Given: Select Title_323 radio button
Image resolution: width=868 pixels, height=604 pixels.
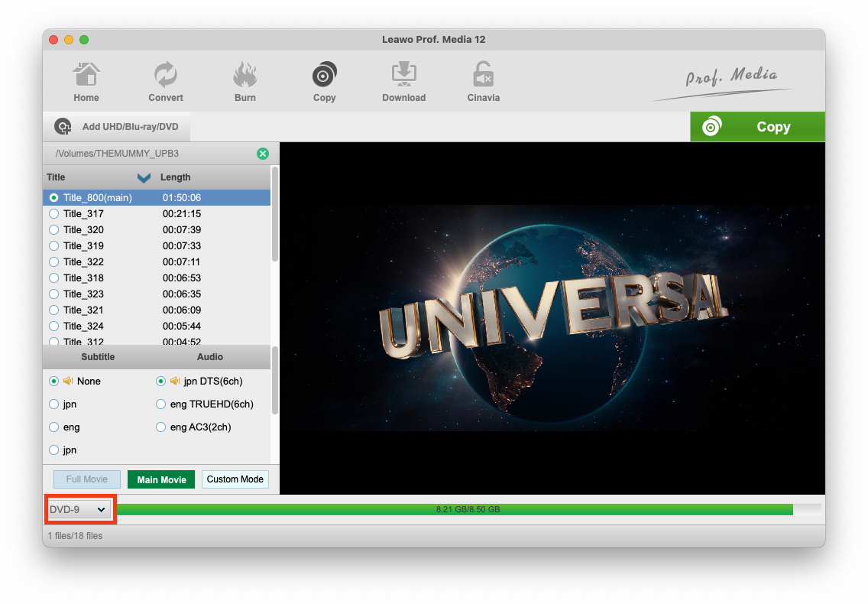Looking at the screenshot, I should point(53,294).
